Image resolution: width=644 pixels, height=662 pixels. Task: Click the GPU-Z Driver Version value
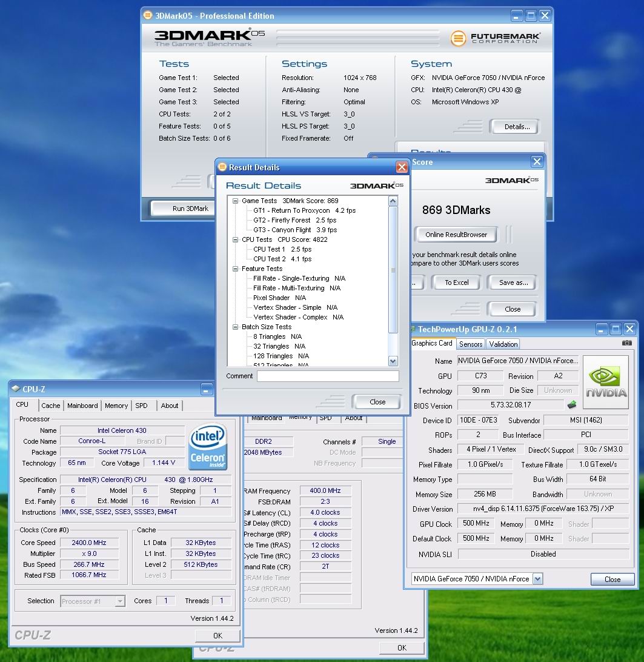pyautogui.click(x=543, y=509)
